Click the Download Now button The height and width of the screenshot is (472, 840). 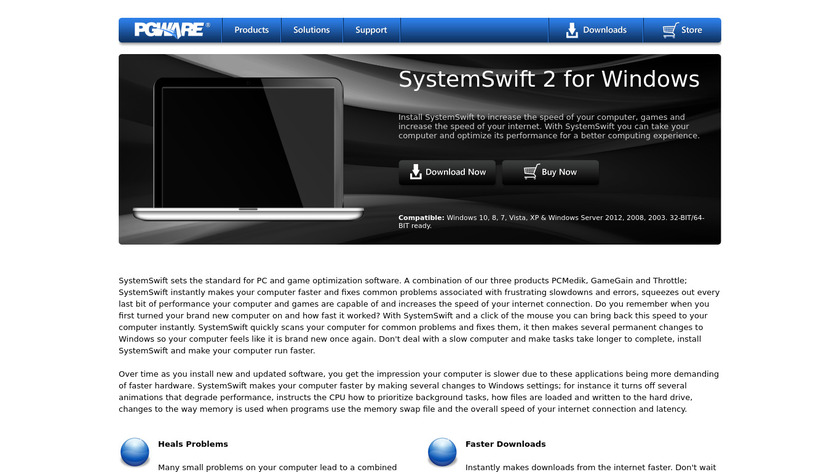[447, 172]
